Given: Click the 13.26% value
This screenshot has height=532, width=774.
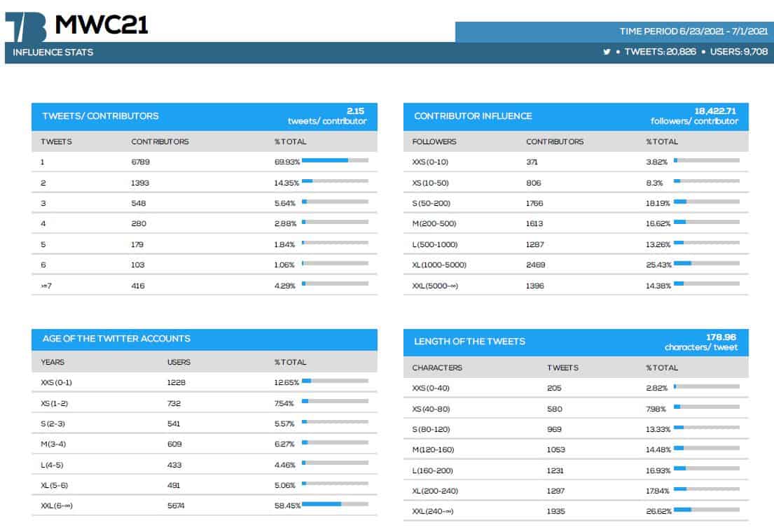Looking at the screenshot, I should click(658, 244).
